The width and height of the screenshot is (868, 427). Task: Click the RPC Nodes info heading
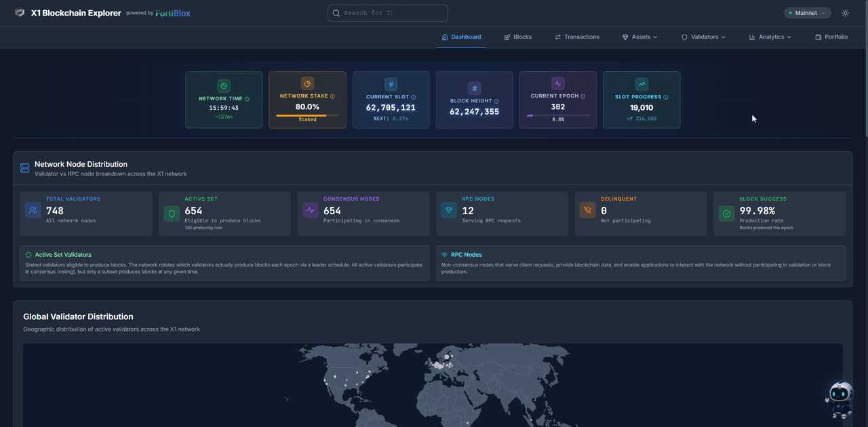(x=467, y=255)
